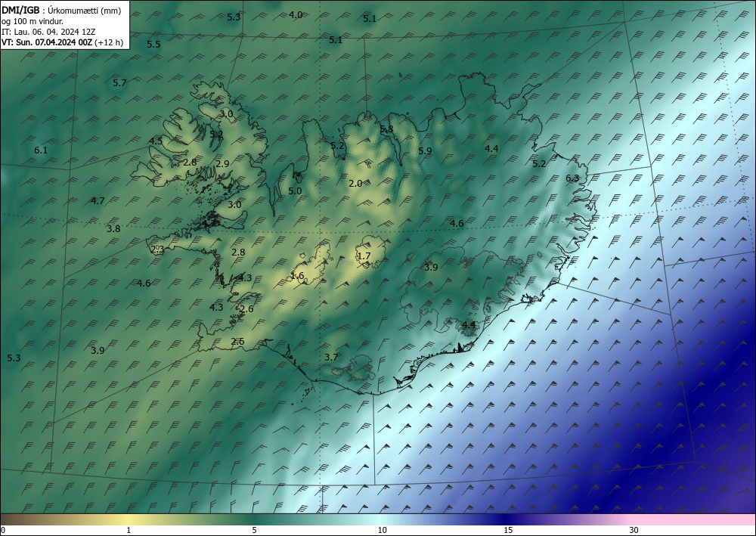Screen dimensions: 756x536
Task: Click the 3.7 value near the south coast
Action: pos(331,357)
